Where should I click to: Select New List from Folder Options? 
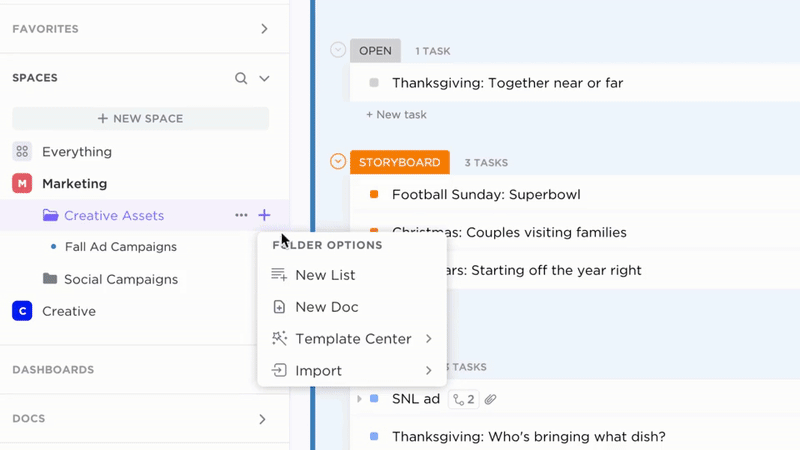[325, 275]
